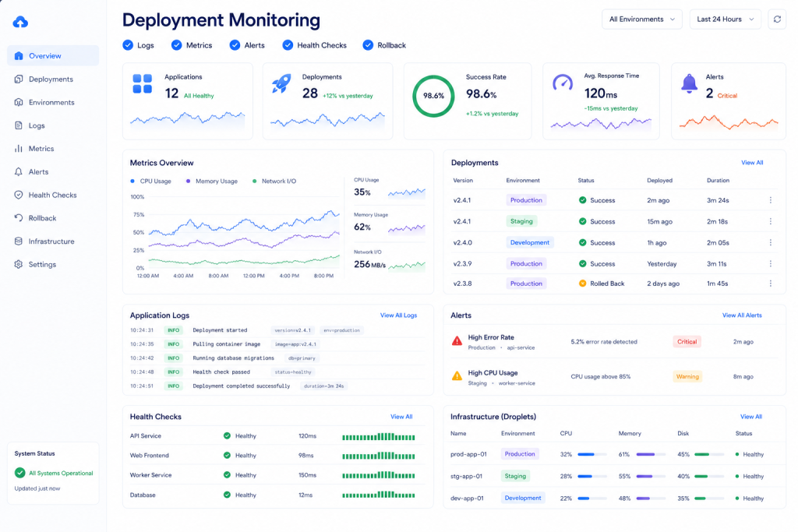Open Rollback in the sidebar
Viewport: 798px width, 532px height.
tap(53, 218)
